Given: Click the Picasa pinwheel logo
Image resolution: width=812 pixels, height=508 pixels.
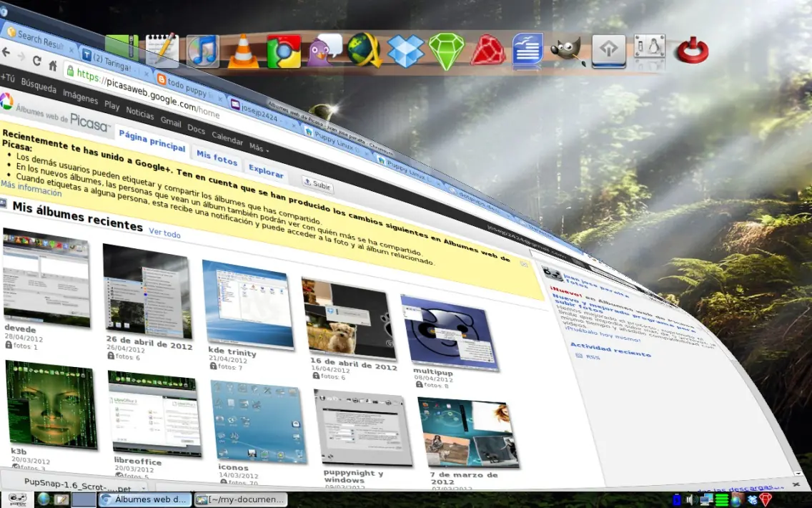Looking at the screenshot, I should point(6,101).
